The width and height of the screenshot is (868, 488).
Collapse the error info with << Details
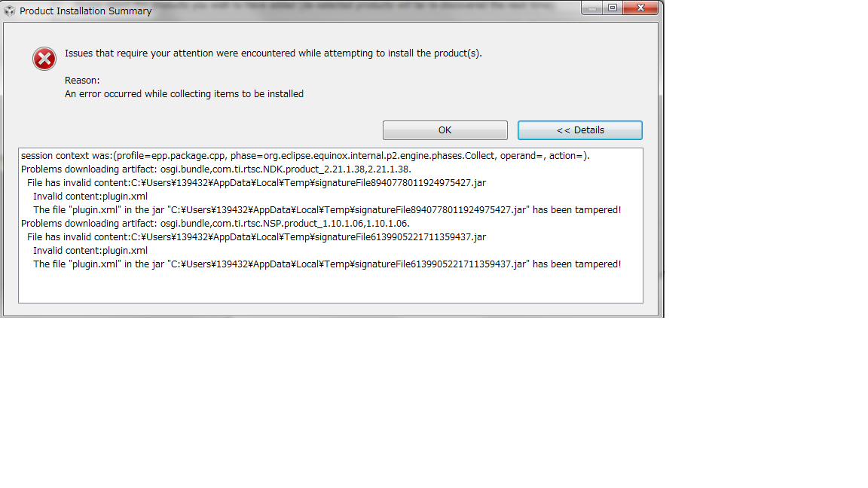(x=580, y=130)
